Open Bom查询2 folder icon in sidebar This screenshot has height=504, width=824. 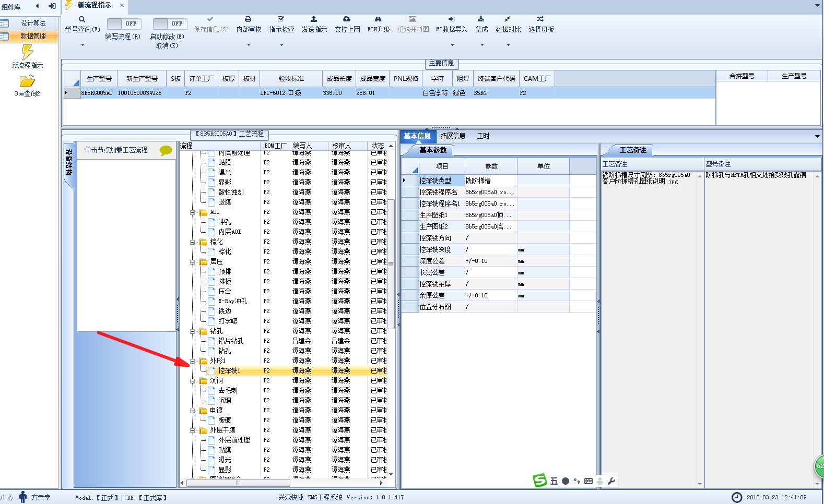[27, 81]
